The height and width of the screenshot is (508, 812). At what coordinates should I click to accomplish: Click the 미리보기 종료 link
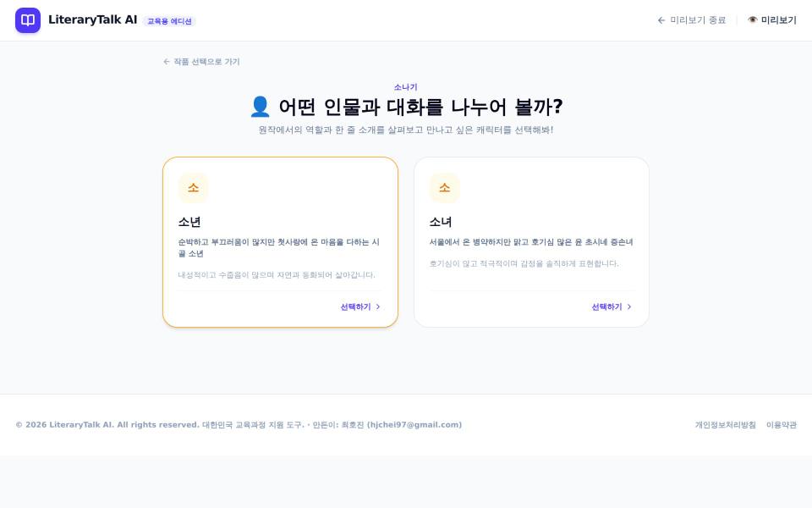tap(692, 20)
